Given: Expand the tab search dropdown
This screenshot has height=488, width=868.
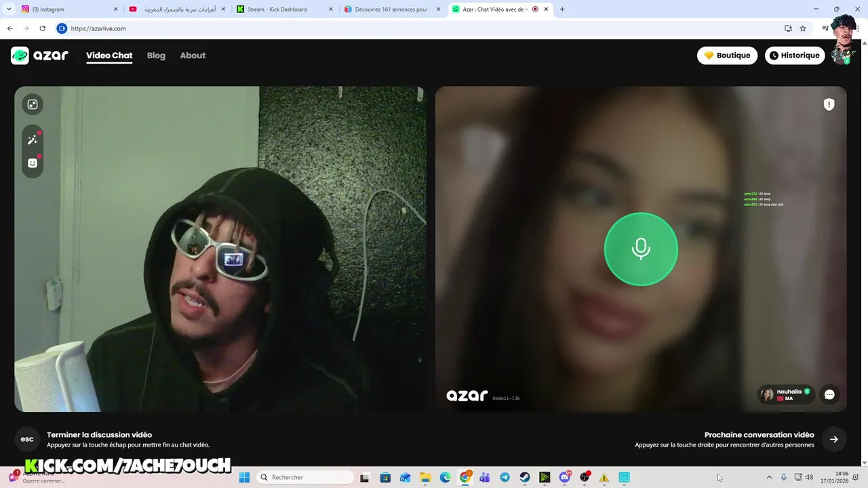Looking at the screenshot, I should tap(9, 9).
